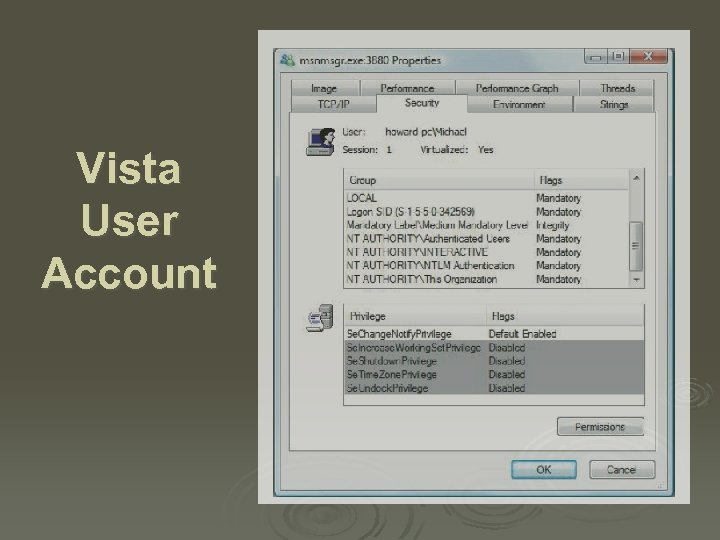Switch to the Threads tab

click(617, 88)
